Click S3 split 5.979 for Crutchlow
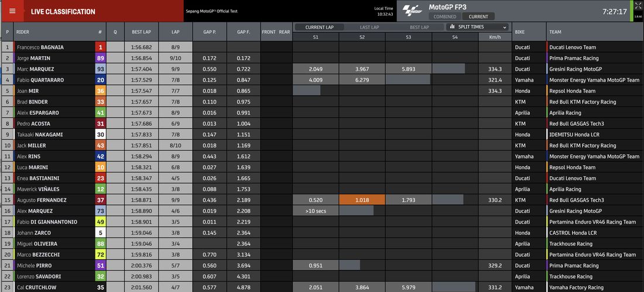The image size is (644, 292). (x=408, y=287)
